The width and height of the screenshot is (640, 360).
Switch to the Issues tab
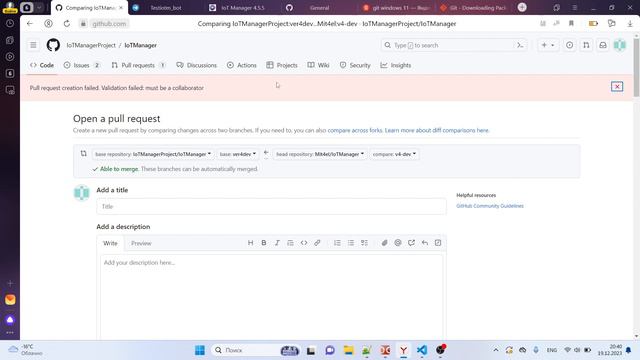coord(82,65)
